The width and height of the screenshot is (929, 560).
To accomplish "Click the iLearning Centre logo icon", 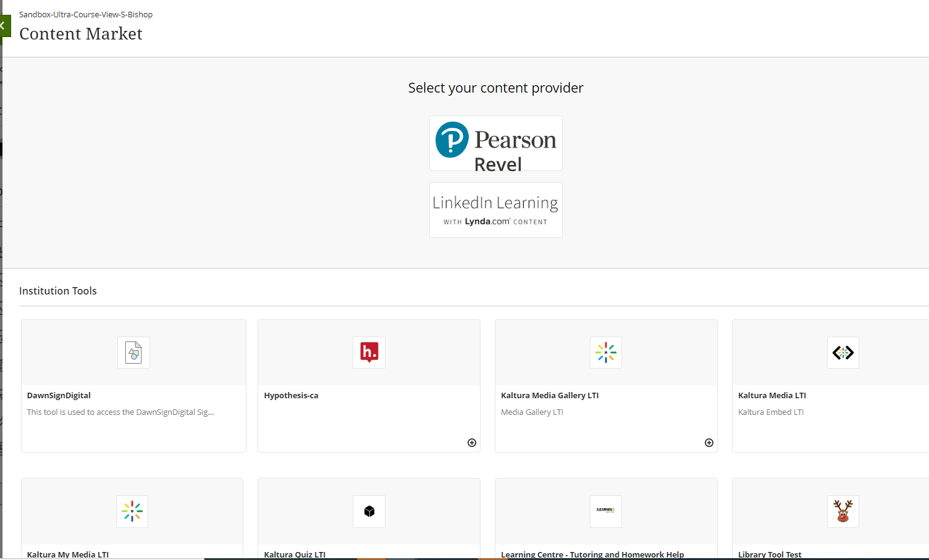I will click(x=606, y=511).
